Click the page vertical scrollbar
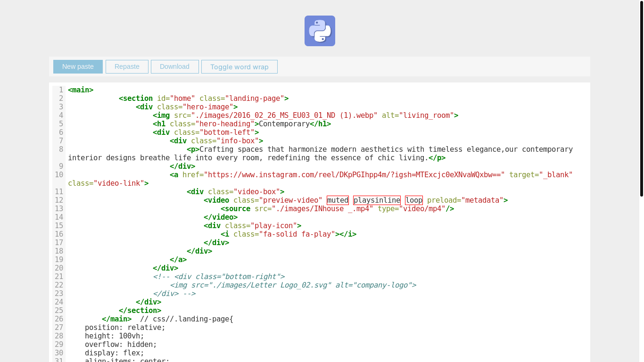The height and width of the screenshot is (362, 644). 642,99
